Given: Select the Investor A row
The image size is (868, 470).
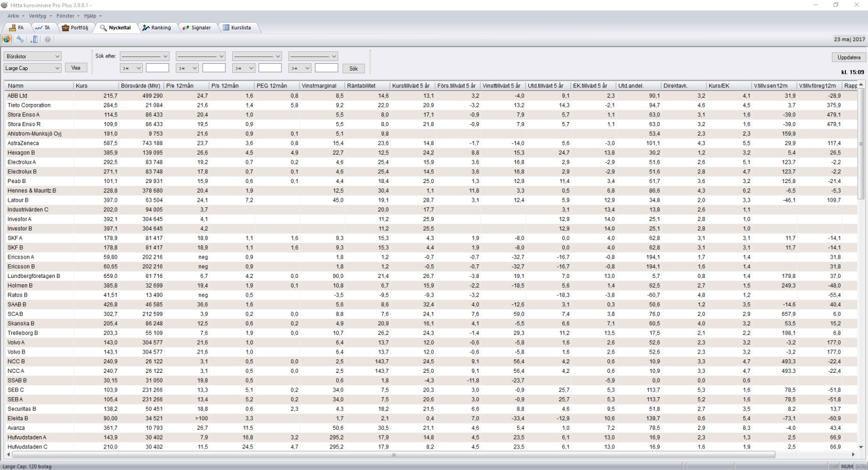Looking at the screenshot, I should coord(431,219).
